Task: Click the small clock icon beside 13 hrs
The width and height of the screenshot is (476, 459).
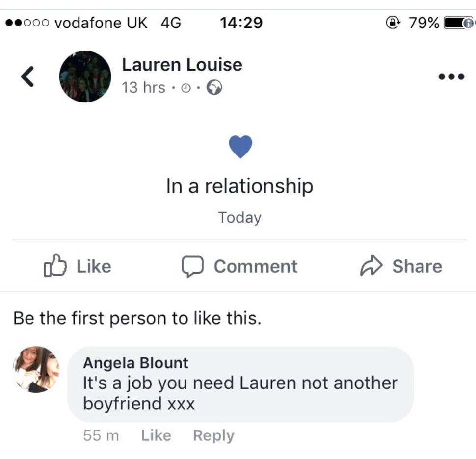Action: [186, 88]
